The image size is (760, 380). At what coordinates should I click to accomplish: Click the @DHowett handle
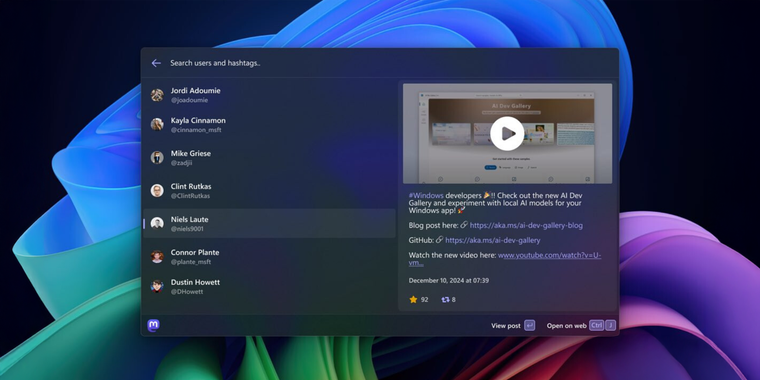click(x=187, y=292)
